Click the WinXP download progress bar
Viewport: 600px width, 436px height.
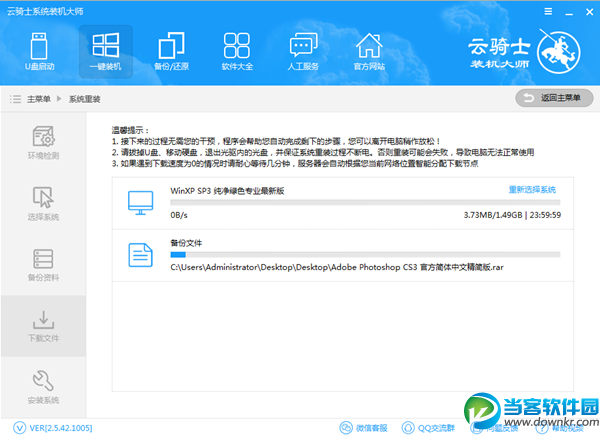tap(365, 202)
